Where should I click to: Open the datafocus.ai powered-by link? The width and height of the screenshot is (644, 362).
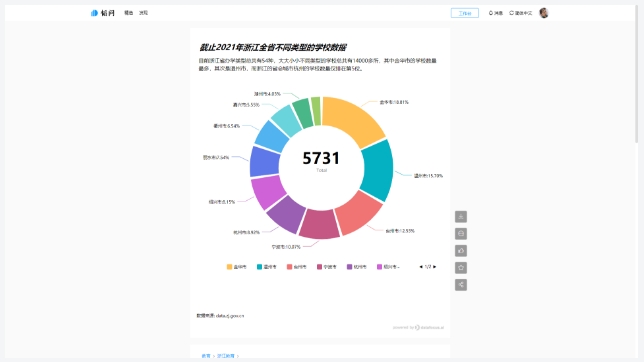pyautogui.click(x=418, y=327)
